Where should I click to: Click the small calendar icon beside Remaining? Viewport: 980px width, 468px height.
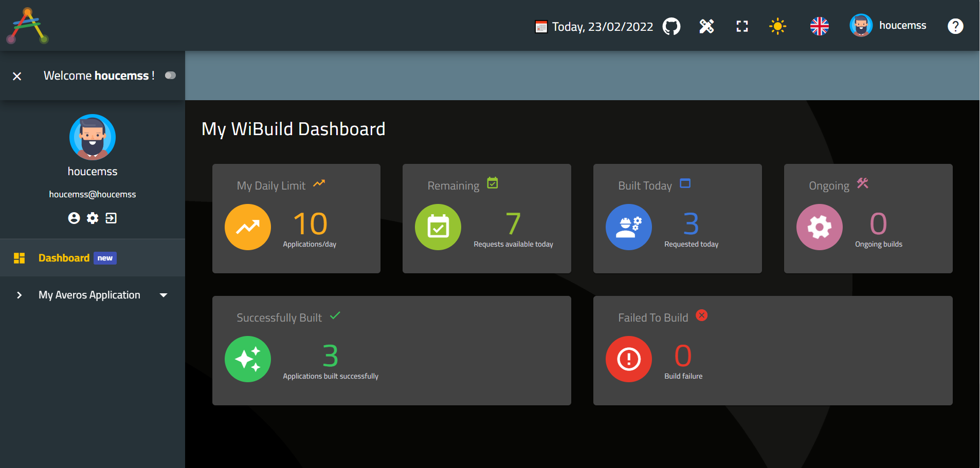tap(493, 183)
